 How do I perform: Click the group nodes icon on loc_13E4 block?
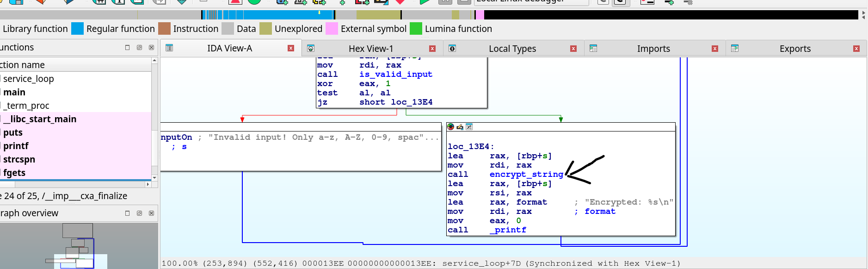[x=469, y=127]
